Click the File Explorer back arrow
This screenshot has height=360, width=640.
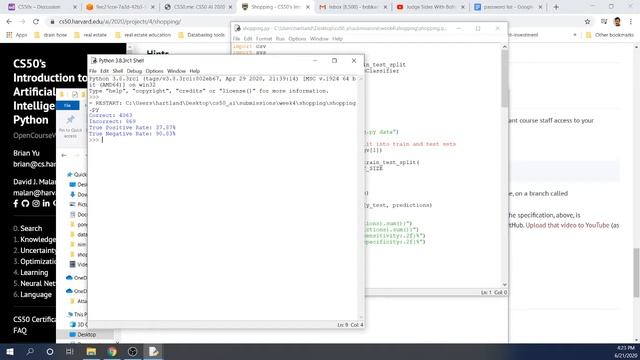[64, 155]
